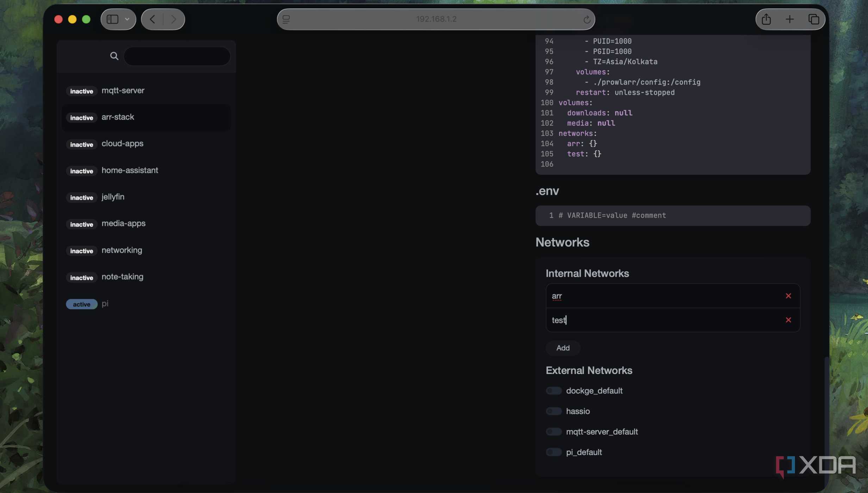The height and width of the screenshot is (493, 868).
Task: Open a new tab with plus icon
Action: [789, 19]
